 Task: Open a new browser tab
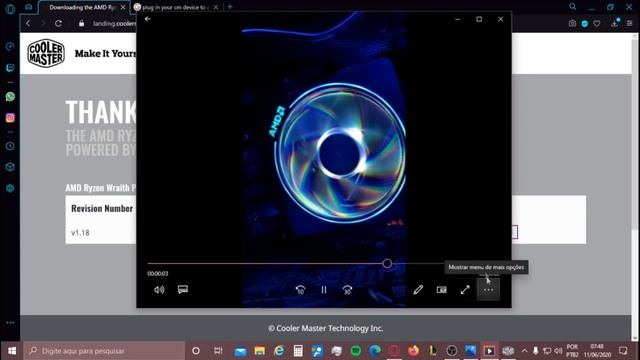point(230,7)
